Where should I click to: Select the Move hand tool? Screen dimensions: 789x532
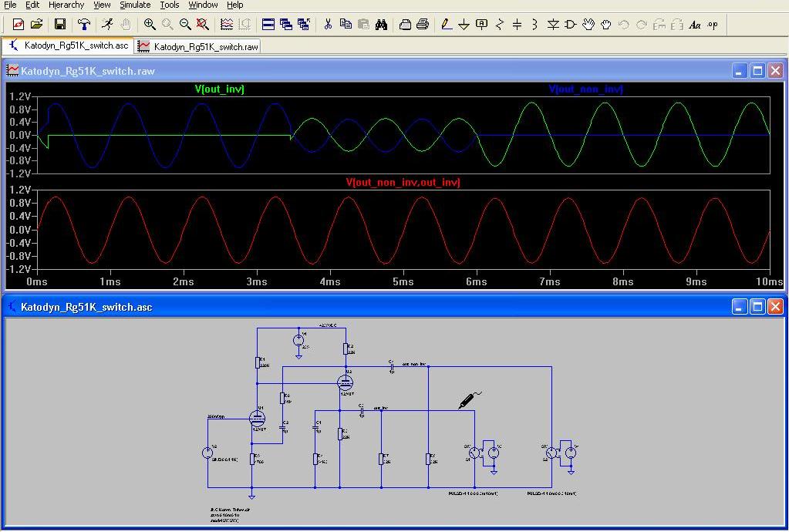(588, 24)
